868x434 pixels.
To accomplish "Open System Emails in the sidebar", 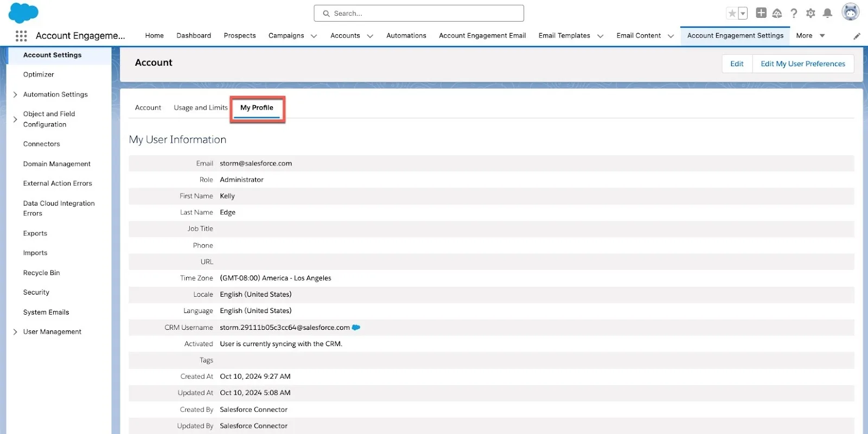I will (x=46, y=312).
